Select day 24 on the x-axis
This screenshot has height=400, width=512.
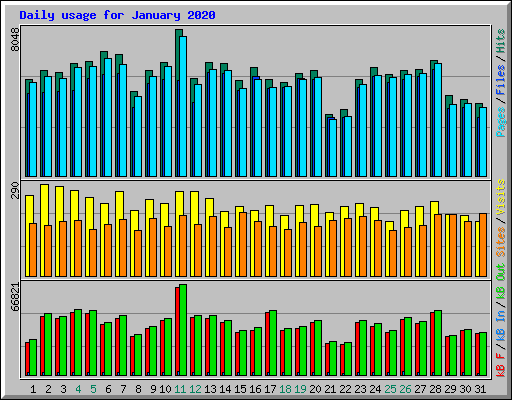click(x=375, y=389)
